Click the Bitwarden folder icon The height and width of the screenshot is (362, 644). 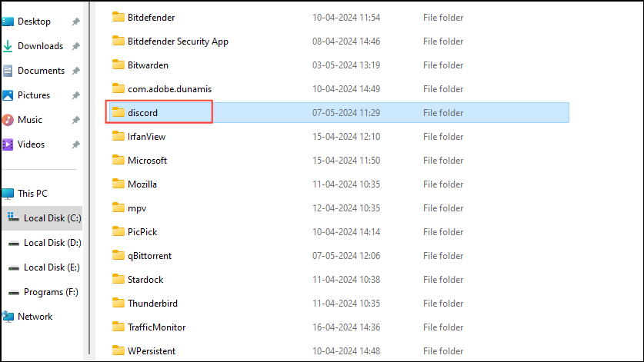click(x=118, y=65)
